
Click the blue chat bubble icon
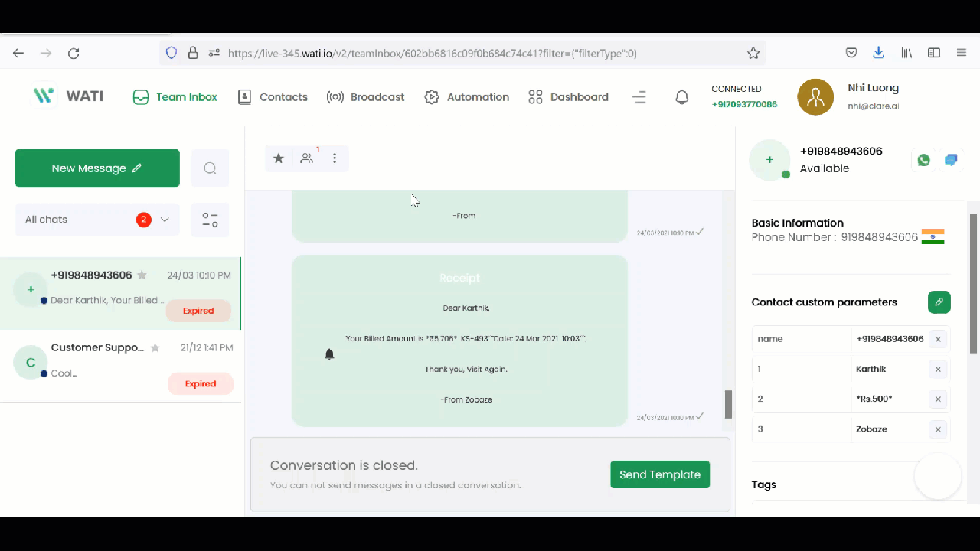pos(951,160)
